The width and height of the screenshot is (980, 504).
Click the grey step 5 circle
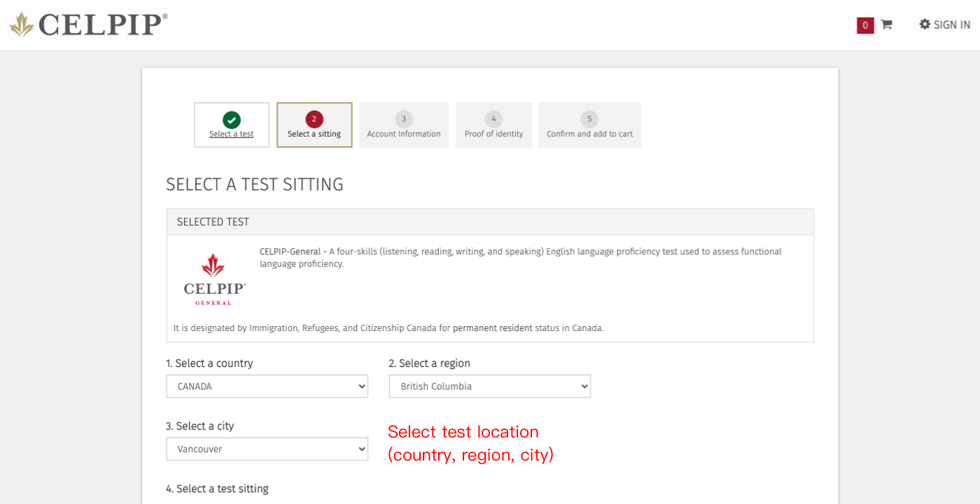[589, 119]
